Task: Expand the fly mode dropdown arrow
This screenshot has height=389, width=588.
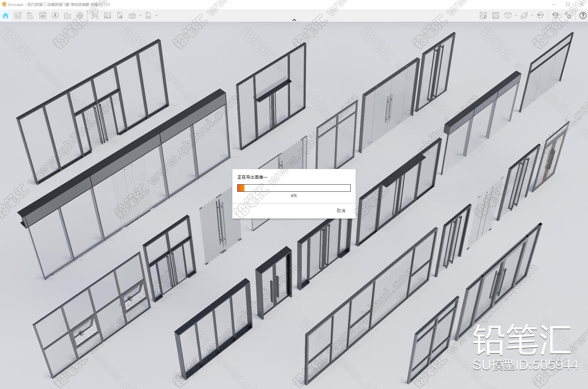Action: click(532, 15)
